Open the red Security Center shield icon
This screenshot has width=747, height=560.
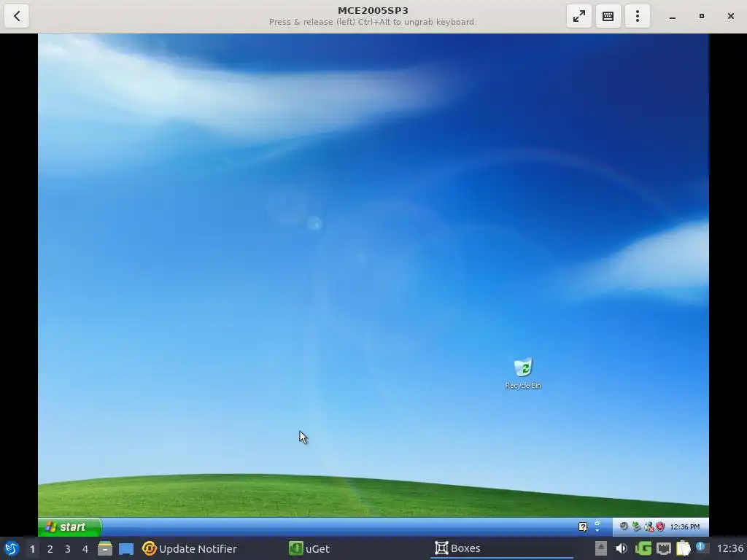click(x=660, y=526)
